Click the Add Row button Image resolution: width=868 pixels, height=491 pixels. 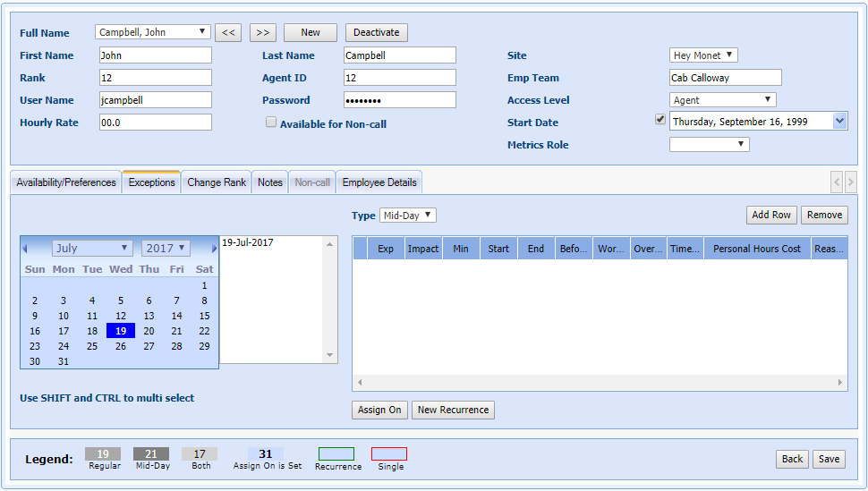pyautogui.click(x=770, y=216)
